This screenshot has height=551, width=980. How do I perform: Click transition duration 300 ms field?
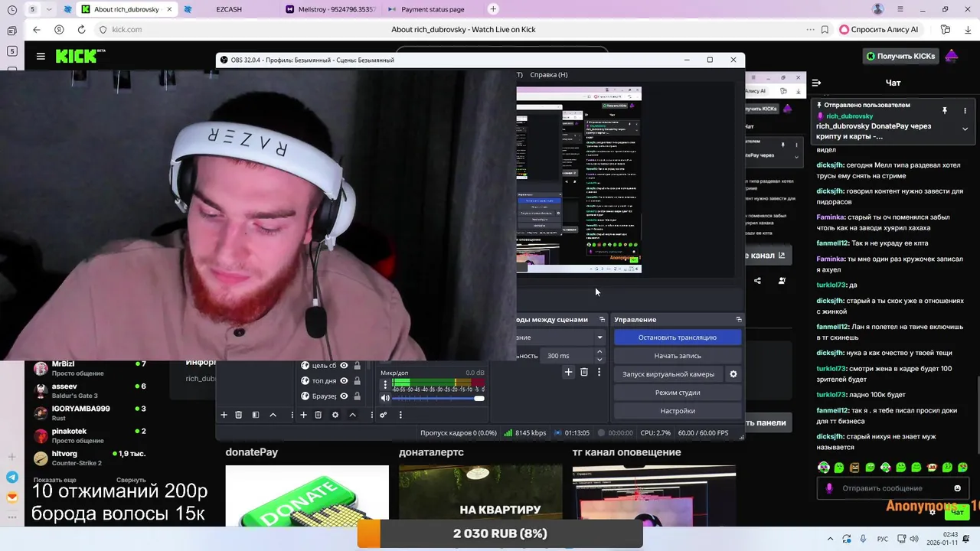point(567,356)
